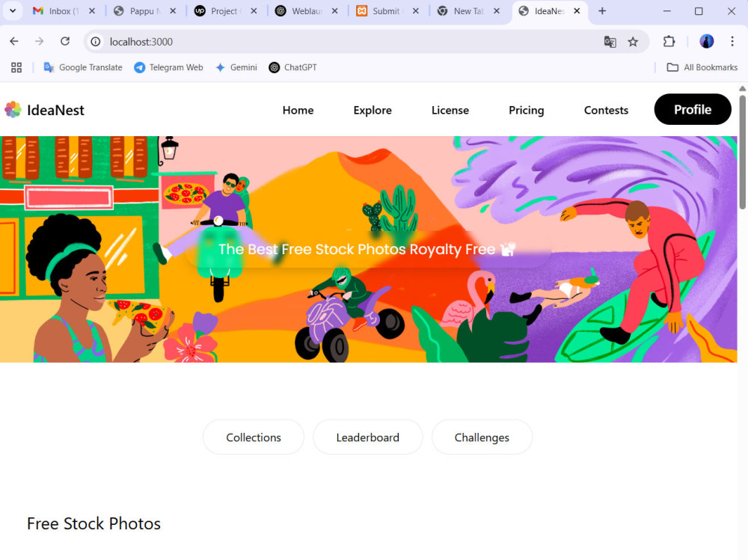Screen dimensions: 748x560
Task: Reload the localhost page
Action: tap(65, 42)
